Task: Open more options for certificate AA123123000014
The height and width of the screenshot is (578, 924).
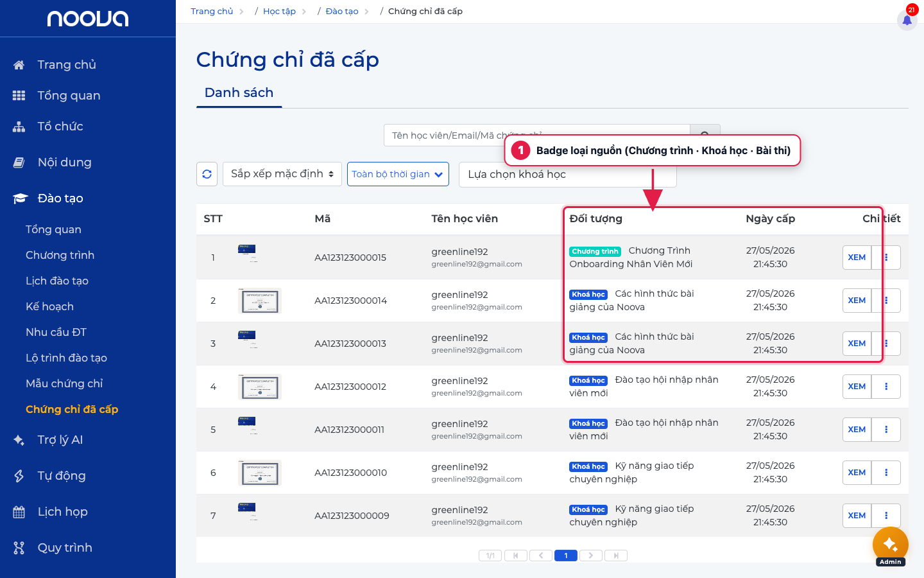Action: click(886, 301)
